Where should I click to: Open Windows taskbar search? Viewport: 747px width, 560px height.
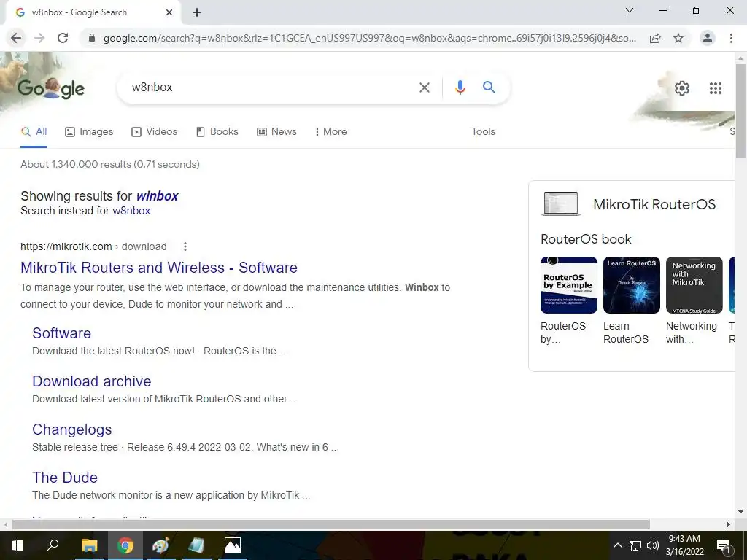tap(53, 545)
